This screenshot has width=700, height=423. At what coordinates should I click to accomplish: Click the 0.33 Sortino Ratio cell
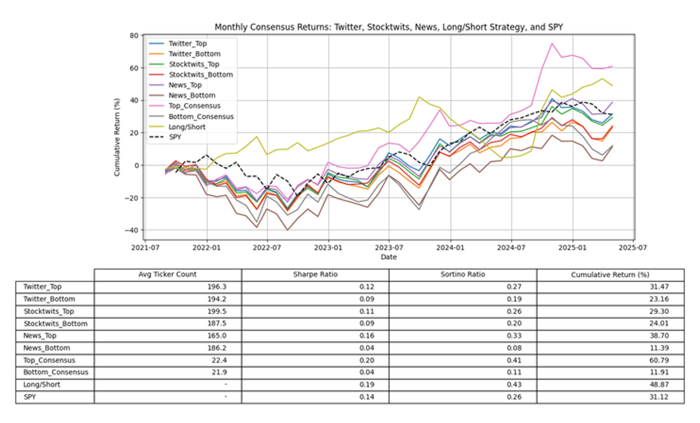(x=462, y=336)
